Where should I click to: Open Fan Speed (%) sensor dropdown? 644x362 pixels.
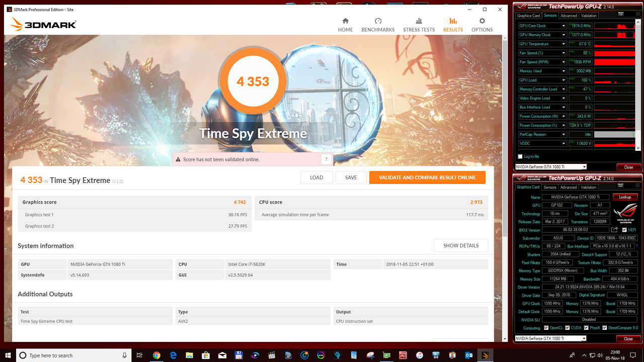coord(563,53)
